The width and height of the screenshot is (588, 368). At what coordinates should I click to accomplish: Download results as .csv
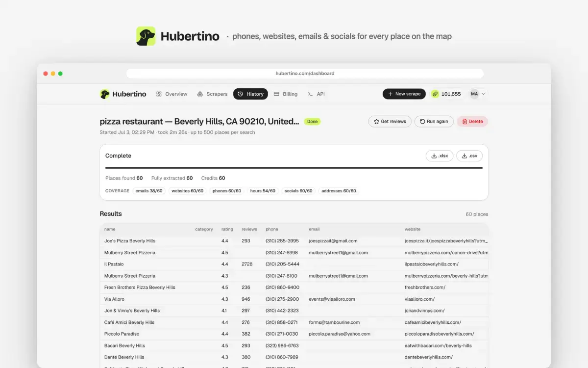coord(469,156)
